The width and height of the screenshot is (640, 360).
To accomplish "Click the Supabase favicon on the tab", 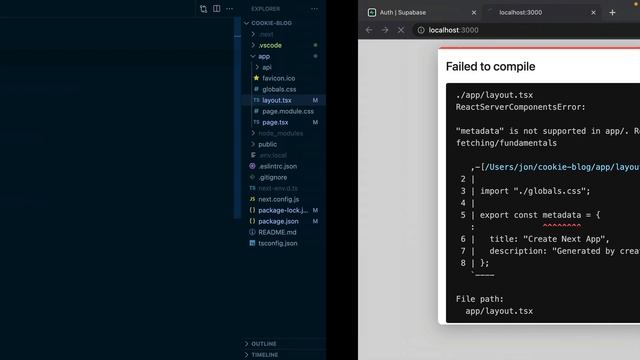I will coord(372,13).
